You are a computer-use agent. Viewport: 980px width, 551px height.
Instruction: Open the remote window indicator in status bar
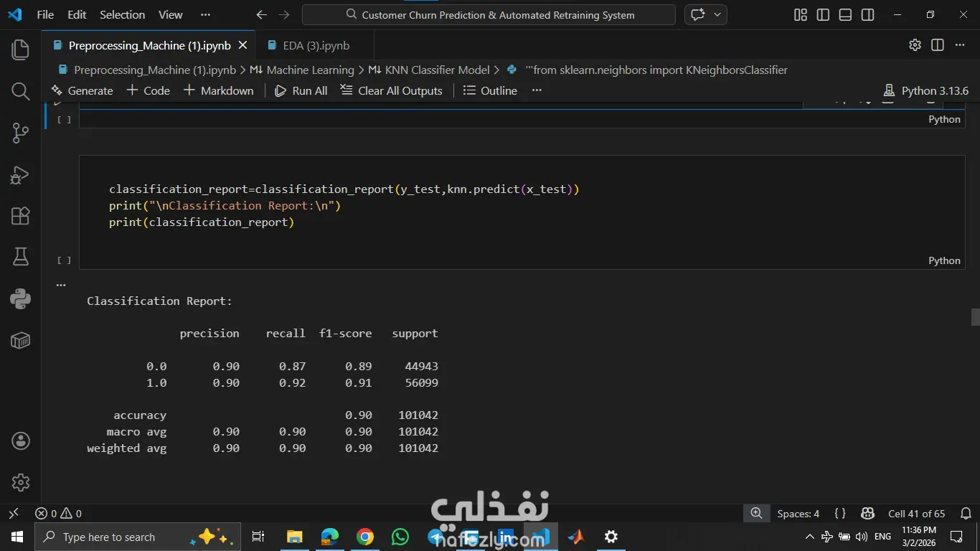click(x=14, y=514)
